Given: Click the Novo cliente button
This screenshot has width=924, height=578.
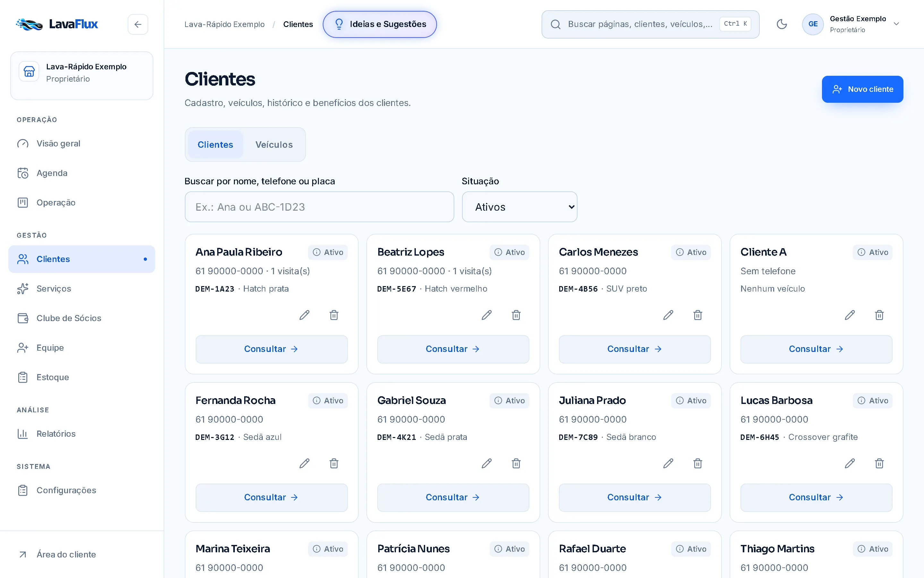Looking at the screenshot, I should pyautogui.click(x=862, y=89).
